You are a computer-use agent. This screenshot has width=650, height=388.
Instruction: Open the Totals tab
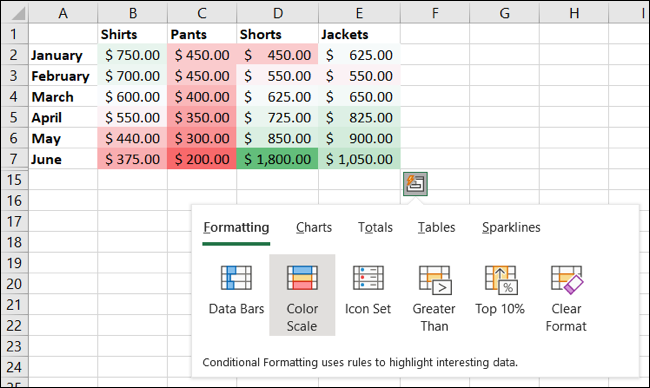375,227
